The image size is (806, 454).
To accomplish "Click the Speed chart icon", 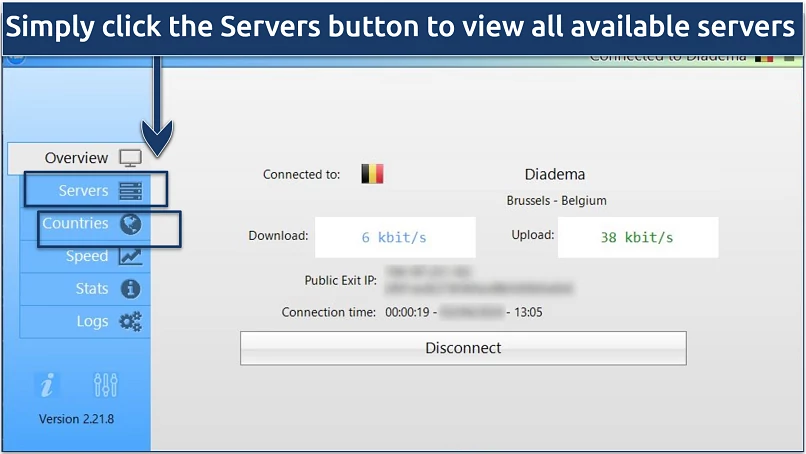I will pyautogui.click(x=131, y=256).
